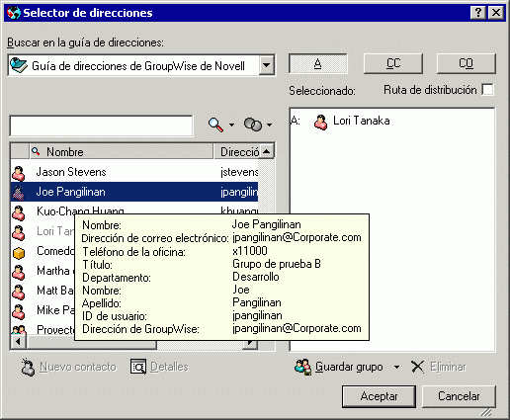Close the Selector de direcciones dialog
This screenshot has height=420, width=510.
pos(496,13)
